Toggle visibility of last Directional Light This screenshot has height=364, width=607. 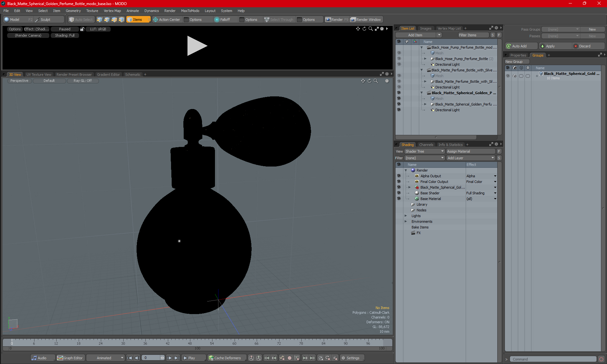click(399, 110)
